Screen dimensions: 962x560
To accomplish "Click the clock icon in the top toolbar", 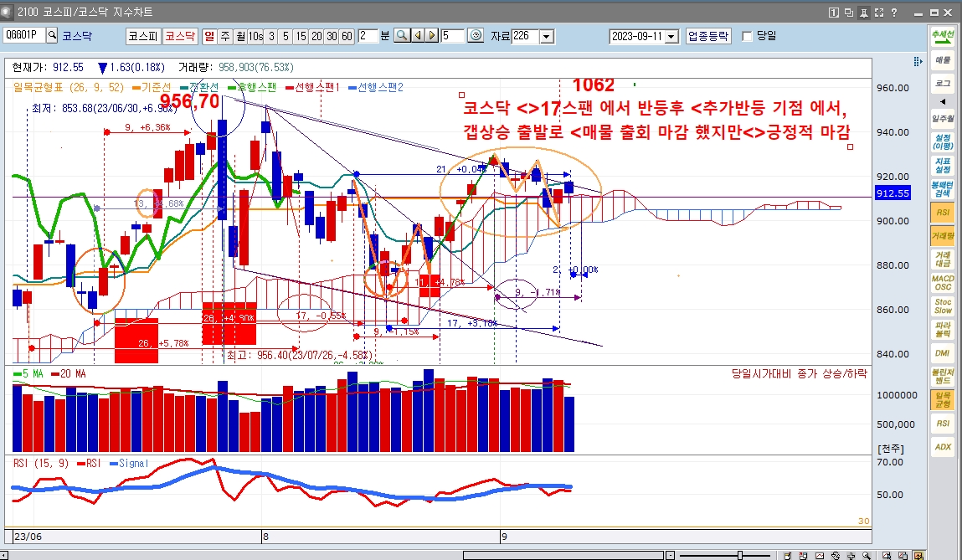I will (x=476, y=35).
